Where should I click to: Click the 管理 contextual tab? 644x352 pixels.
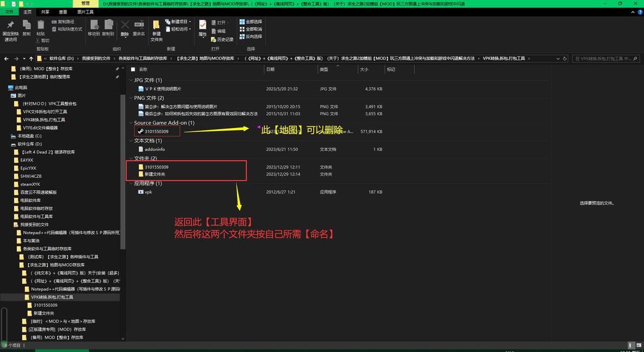coord(85,4)
